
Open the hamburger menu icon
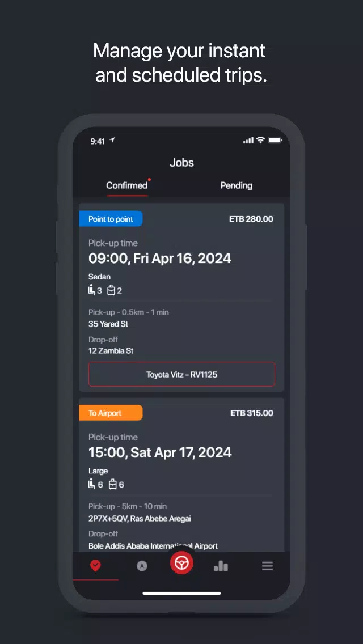coord(268,566)
